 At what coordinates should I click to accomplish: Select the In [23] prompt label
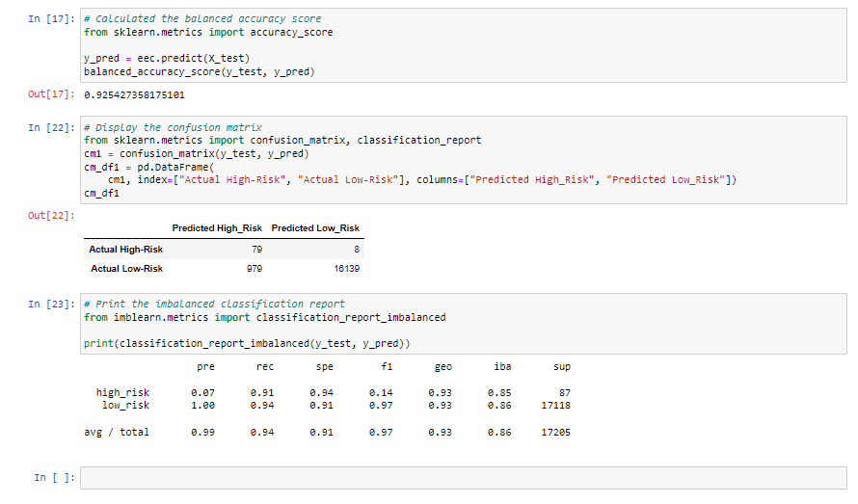click(51, 304)
